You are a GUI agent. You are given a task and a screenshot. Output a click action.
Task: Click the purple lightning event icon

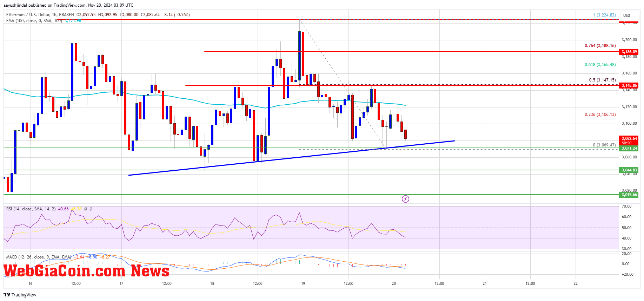click(x=405, y=199)
